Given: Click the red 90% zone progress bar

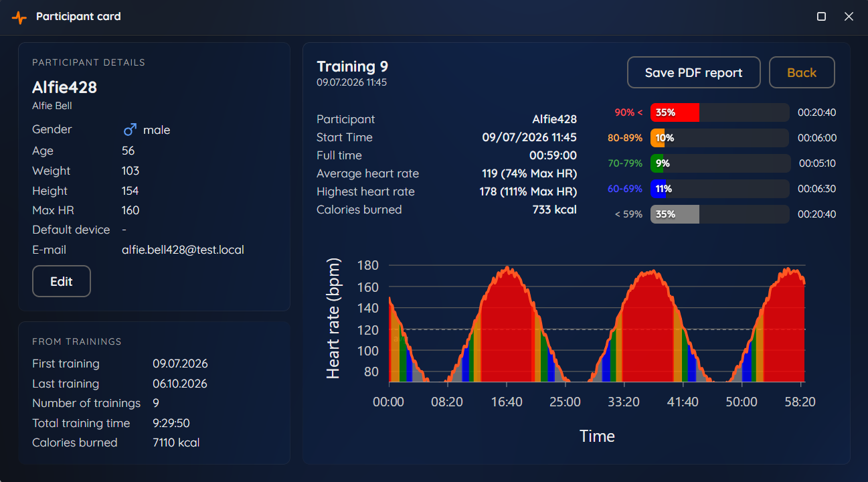Looking at the screenshot, I should tap(719, 112).
